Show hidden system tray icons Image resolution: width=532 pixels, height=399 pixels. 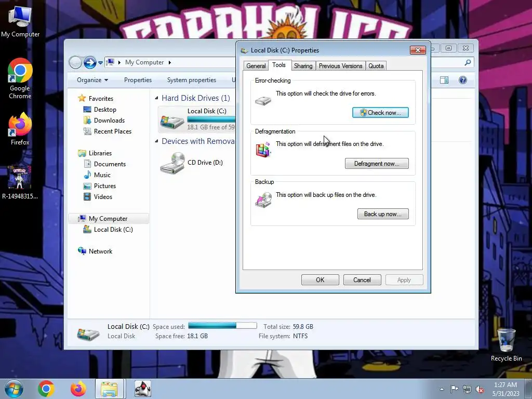pyautogui.click(x=442, y=389)
